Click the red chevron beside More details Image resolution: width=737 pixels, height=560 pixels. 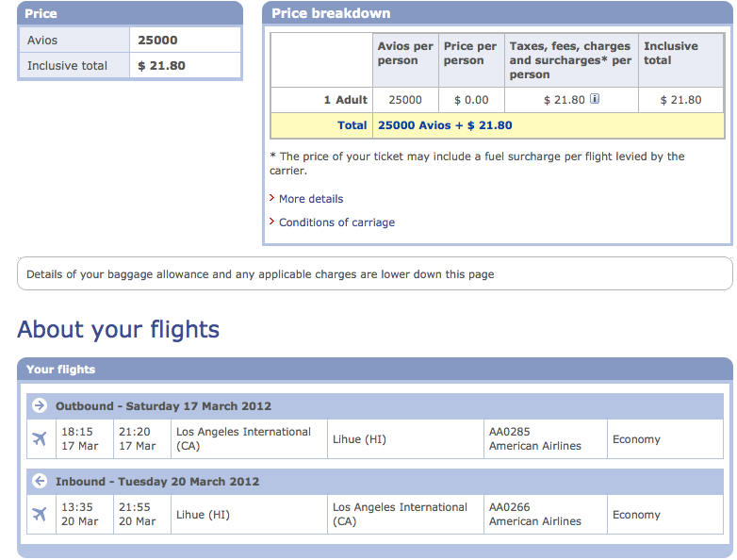271,198
